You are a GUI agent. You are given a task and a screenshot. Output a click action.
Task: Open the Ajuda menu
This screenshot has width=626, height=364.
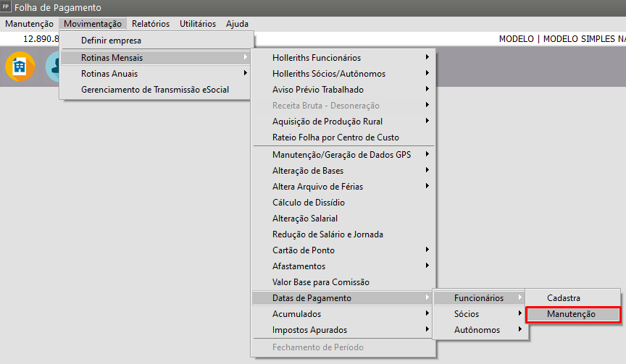coord(237,24)
